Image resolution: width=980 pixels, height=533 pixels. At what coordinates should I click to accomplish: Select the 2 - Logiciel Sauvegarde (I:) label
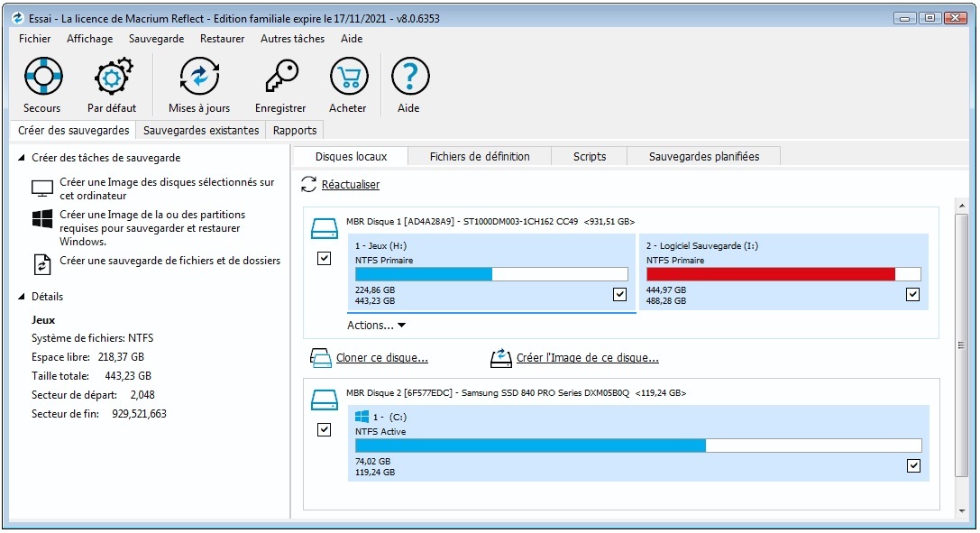tap(702, 246)
